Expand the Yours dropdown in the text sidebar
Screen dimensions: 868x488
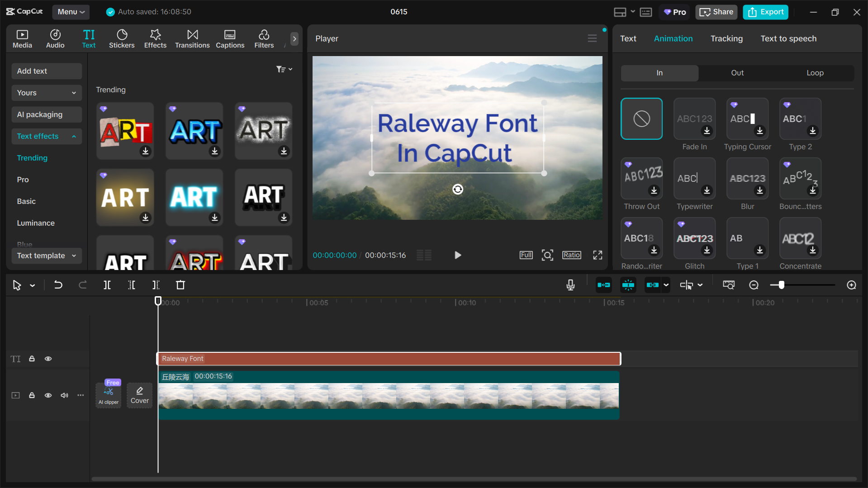click(x=46, y=93)
